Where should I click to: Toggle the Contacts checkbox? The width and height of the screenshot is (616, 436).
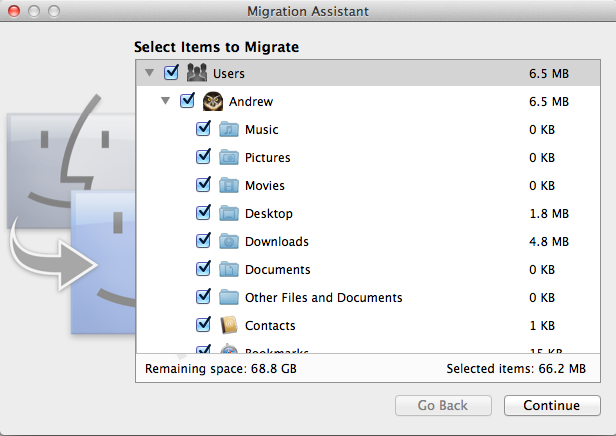click(x=204, y=325)
